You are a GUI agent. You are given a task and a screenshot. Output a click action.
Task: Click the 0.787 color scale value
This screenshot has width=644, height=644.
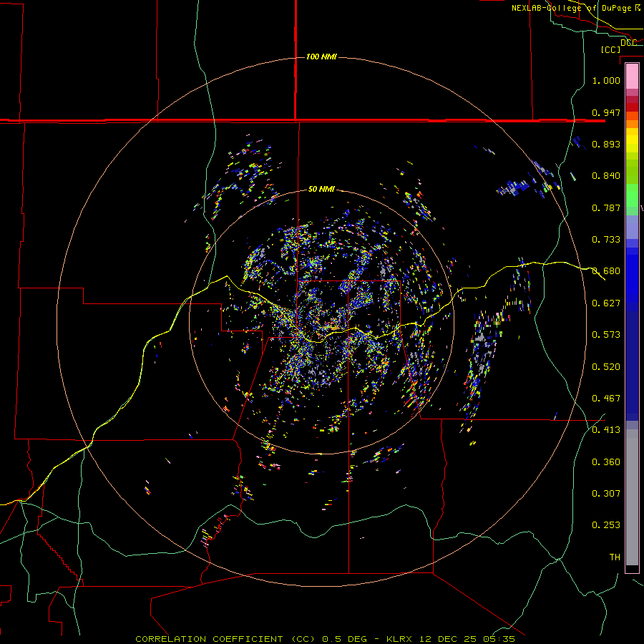(x=606, y=208)
